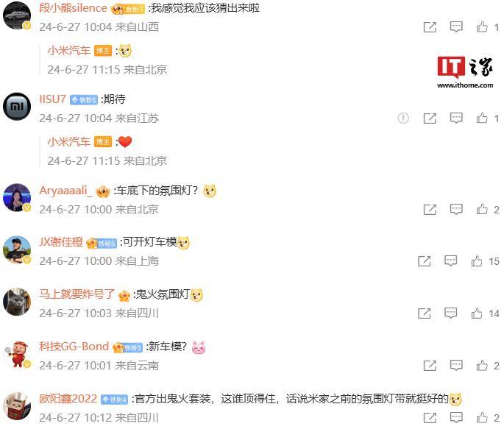The width and height of the screenshot is (504, 429).
Task: Open 马上就要炸号了 user profile
Action: (77, 294)
